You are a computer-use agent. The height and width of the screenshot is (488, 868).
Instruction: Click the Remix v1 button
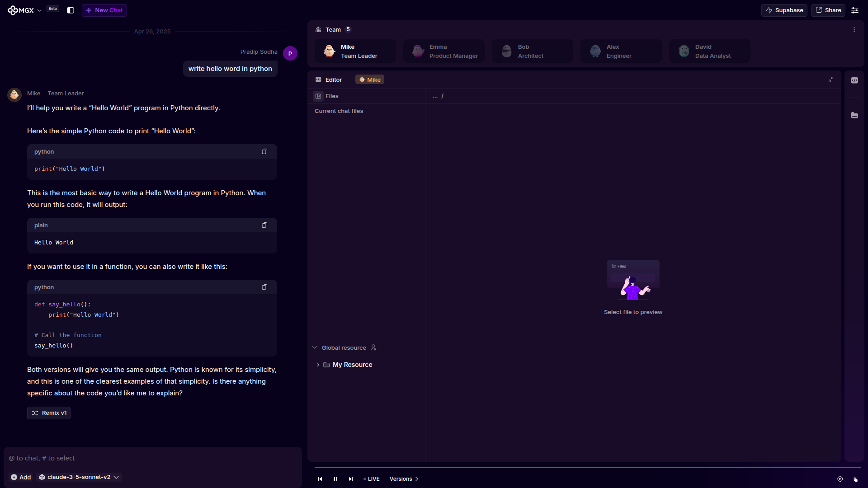click(x=49, y=413)
